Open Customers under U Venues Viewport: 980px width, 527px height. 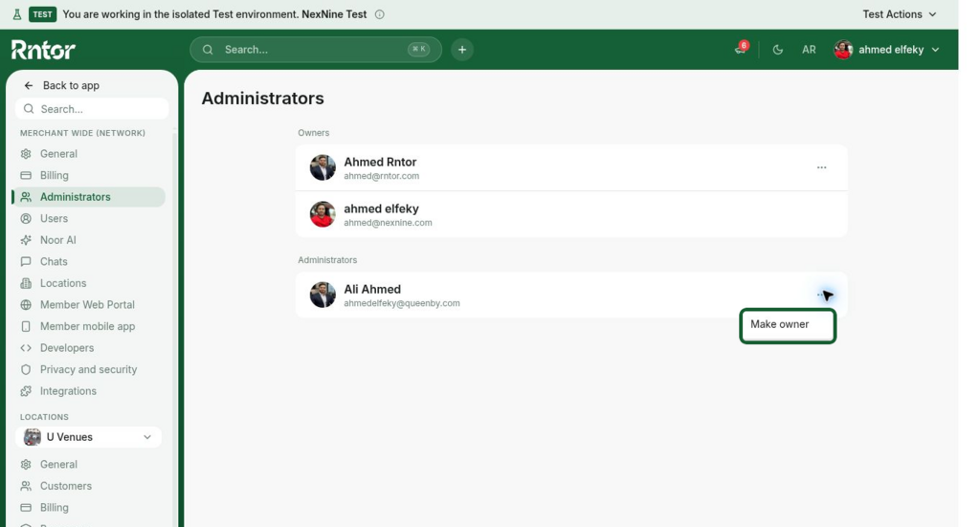tap(89, 486)
